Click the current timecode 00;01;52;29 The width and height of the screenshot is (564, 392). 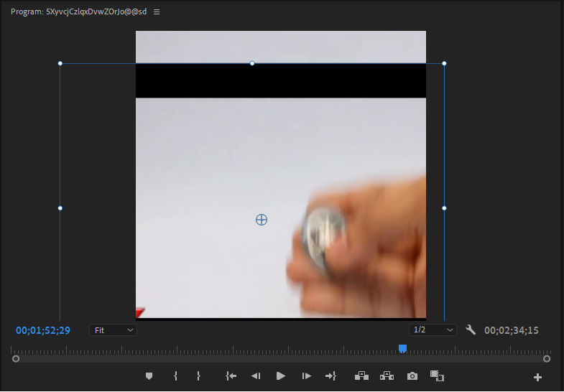43,330
